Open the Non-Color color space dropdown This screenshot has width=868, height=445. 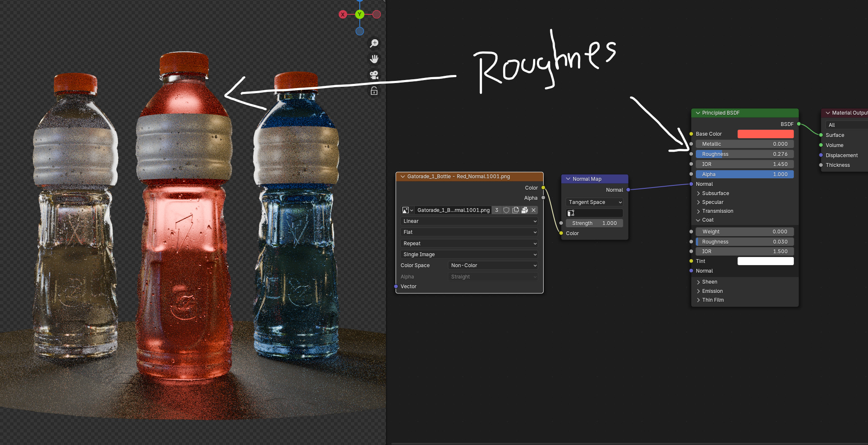[493, 265]
